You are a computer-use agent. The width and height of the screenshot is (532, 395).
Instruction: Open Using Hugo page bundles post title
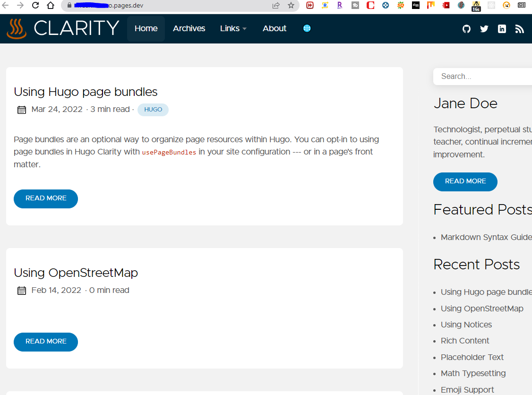pyautogui.click(x=86, y=92)
